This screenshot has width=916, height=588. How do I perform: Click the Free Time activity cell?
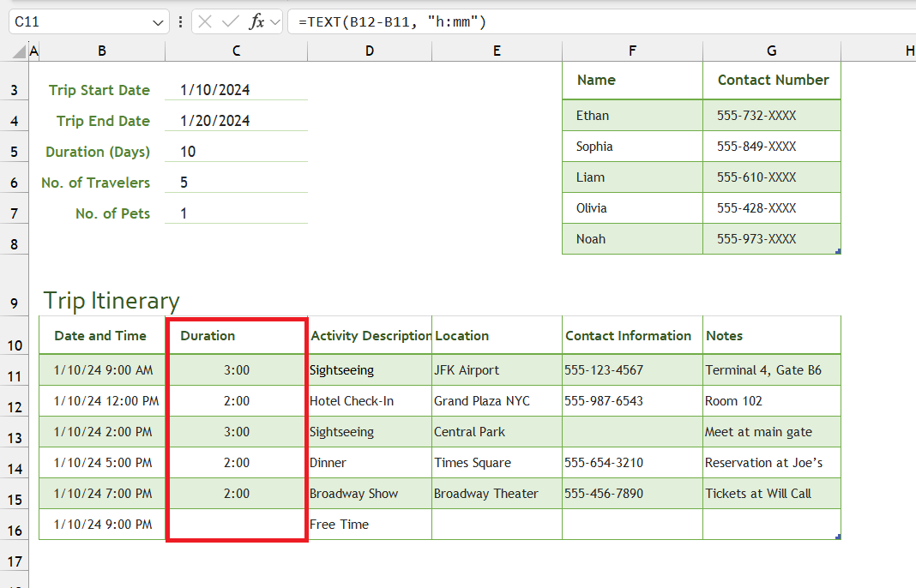370,525
